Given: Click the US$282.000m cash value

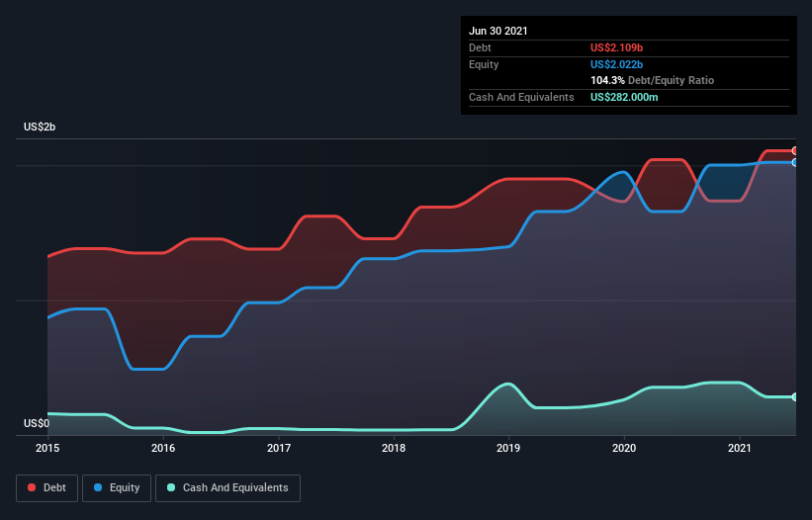Looking at the screenshot, I should (x=624, y=97).
